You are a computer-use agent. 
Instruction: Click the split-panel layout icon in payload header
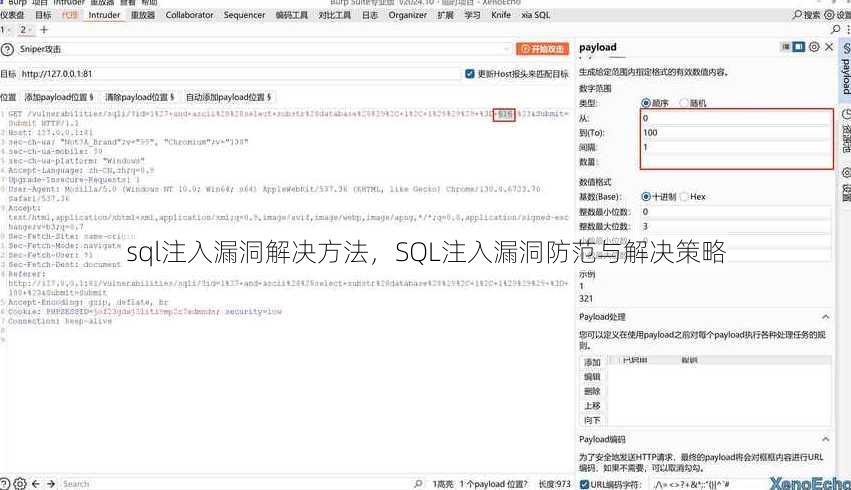point(798,47)
